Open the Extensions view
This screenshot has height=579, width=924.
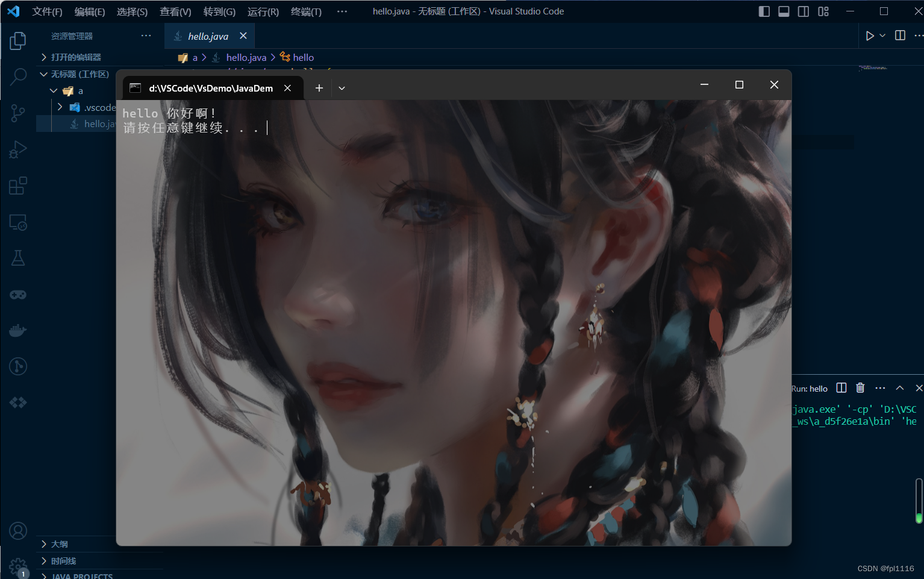pyautogui.click(x=17, y=186)
